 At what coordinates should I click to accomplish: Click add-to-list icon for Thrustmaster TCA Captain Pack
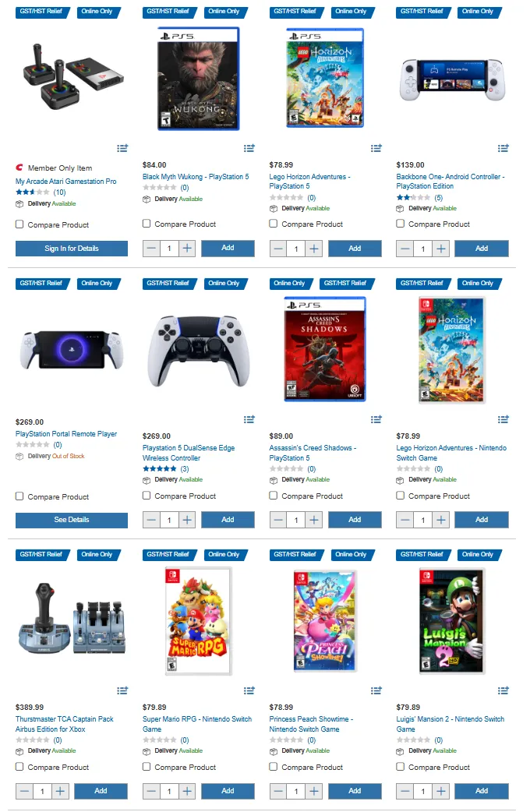pos(122,690)
